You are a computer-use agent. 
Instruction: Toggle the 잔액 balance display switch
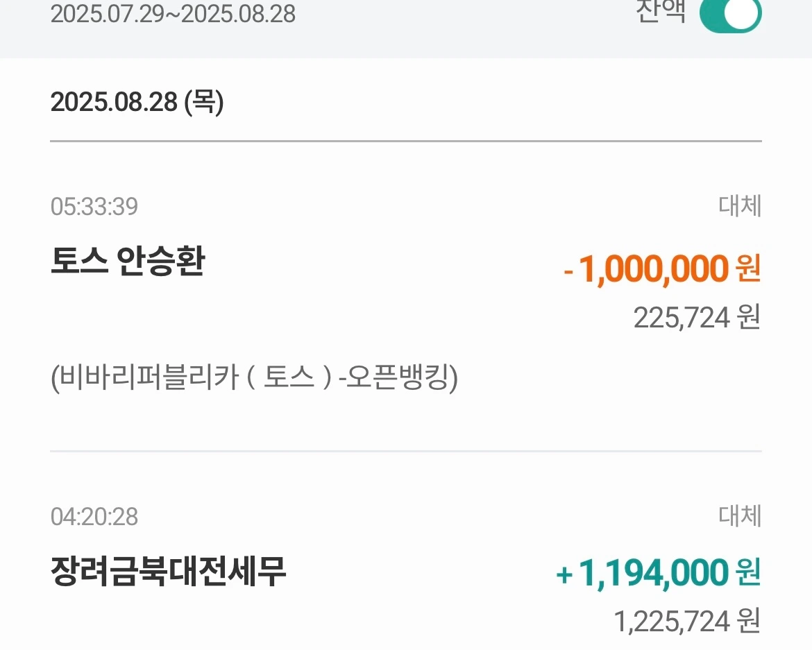pos(730,12)
